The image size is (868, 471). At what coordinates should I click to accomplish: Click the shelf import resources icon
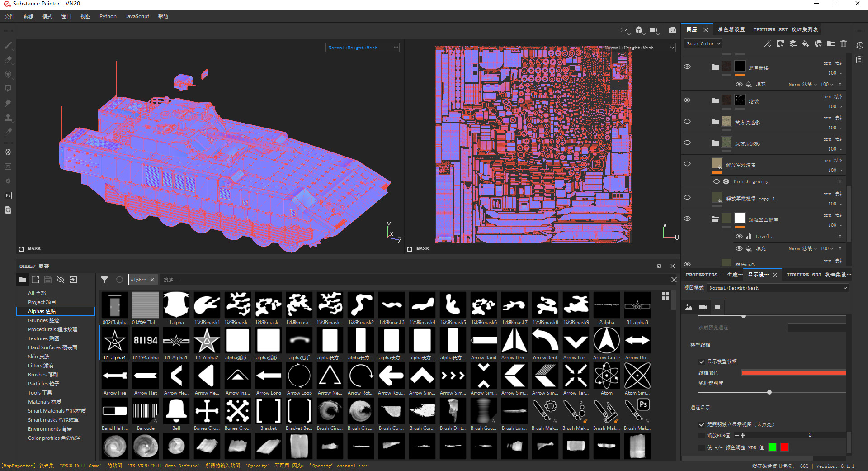[73, 280]
